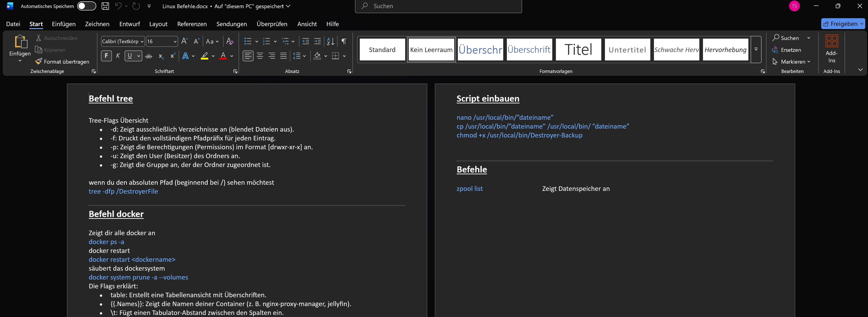This screenshot has height=317, width=868.
Task: Click the Undo arrow icon
Action: (118, 6)
